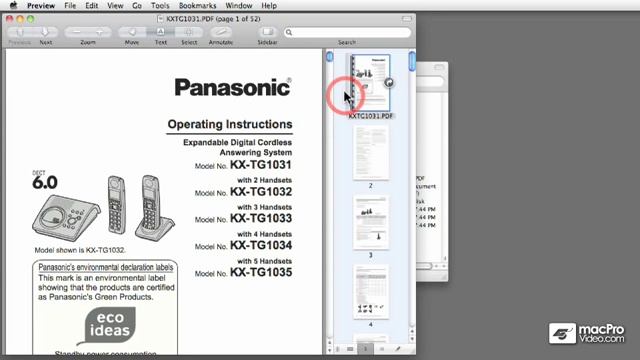Go to the Next page in toolbar
This screenshot has width=640, height=360.
(45, 32)
